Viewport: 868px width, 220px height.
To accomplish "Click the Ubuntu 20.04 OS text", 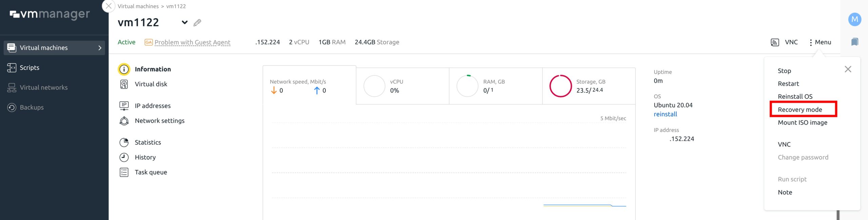I will point(673,105).
